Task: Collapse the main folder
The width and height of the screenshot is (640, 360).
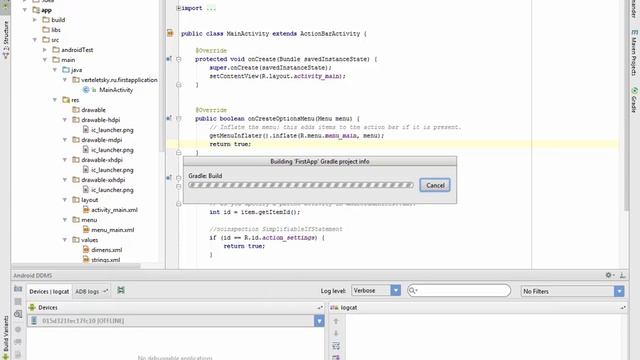Action: pos(45,60)
